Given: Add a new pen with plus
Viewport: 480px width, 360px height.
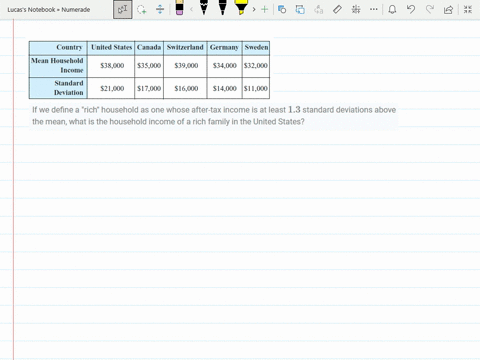Looking at the screenshot, I should coord(264,9).
